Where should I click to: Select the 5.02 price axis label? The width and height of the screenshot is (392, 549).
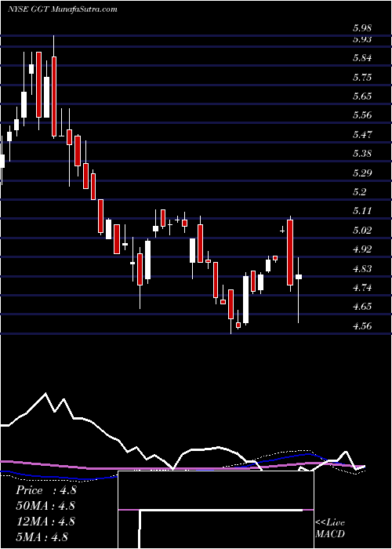tap(362, 231)
